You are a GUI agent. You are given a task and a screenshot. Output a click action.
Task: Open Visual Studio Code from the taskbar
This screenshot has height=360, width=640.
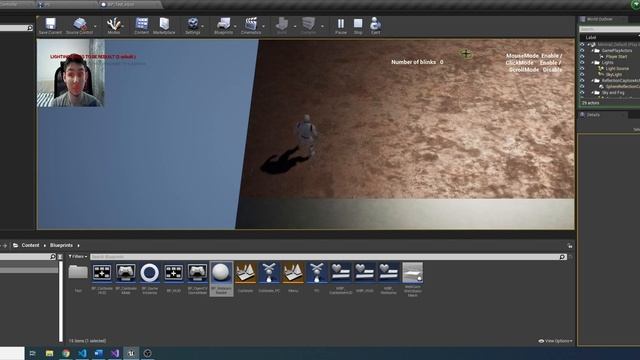[x=82, y=353]
